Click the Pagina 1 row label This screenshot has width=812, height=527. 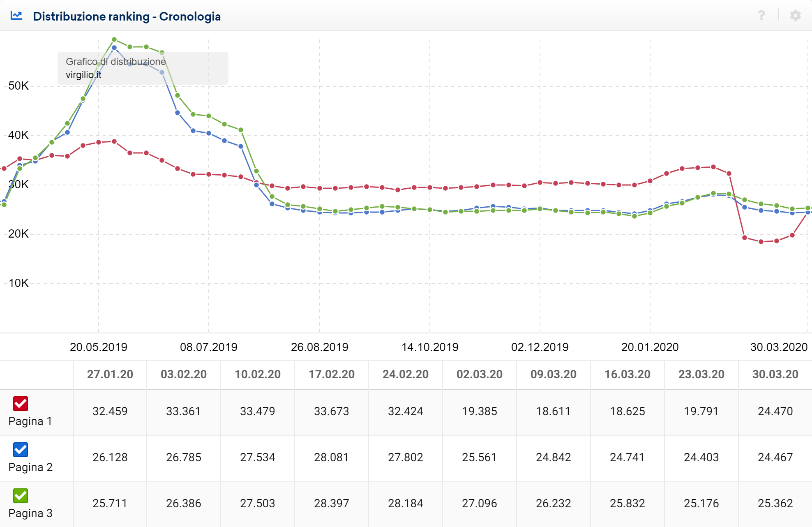(x=30, y=421)
